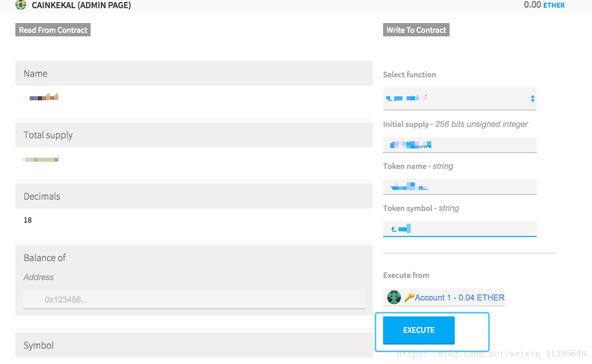Click the decimals value 18
592x364 pixels.
tap(28, 220)
